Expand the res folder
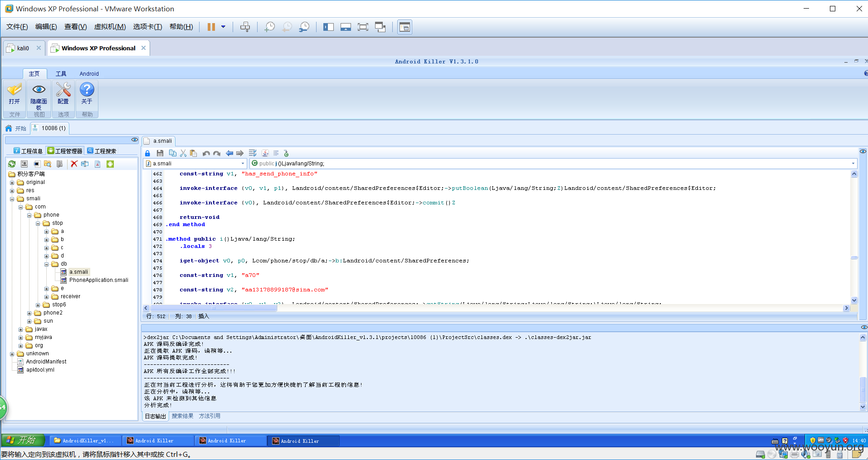The height and width of the screenshot is (460, 868). pos(12,191)
